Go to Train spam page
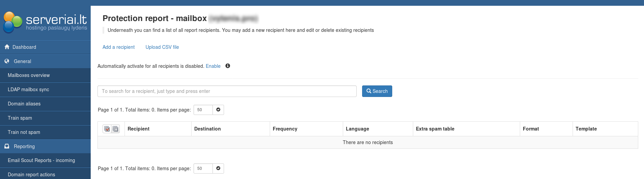644x179 pixels. 20,118
